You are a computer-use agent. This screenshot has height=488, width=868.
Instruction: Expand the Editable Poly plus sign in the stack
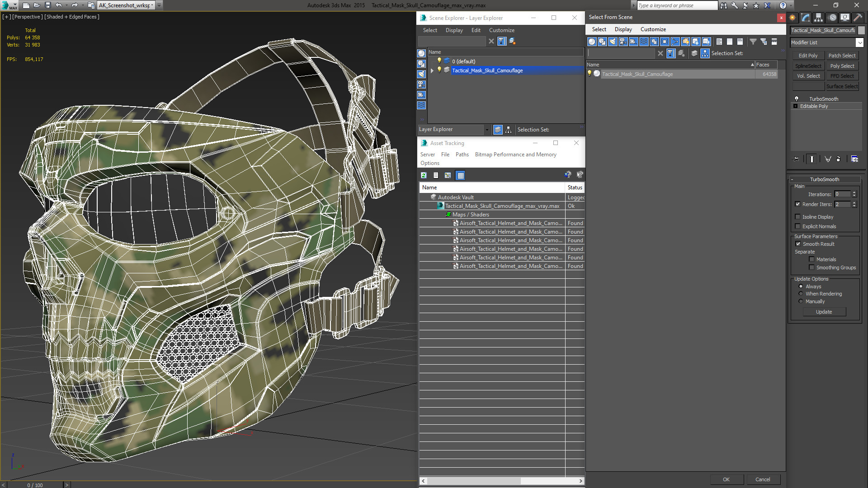click(796, 106)
